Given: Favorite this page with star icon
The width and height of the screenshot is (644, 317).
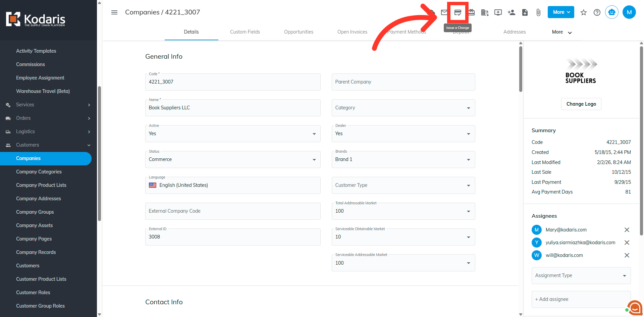Looking at the screenshot, I should 584,12.
